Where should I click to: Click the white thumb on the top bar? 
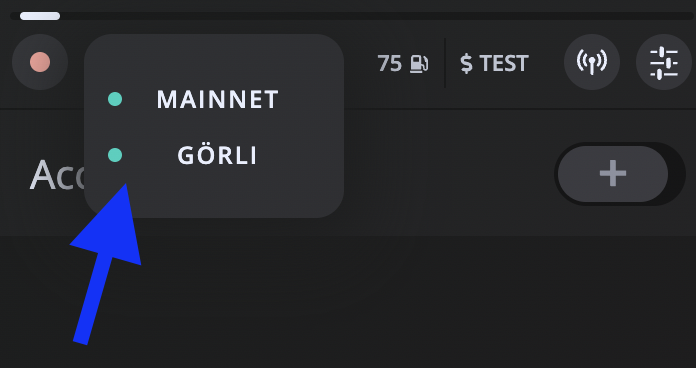click(x=40, y=16)
